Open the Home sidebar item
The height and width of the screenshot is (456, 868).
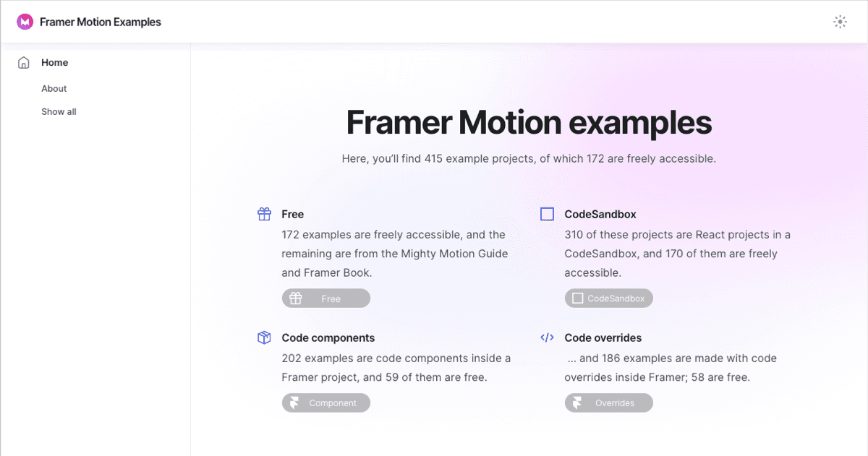[x=54, y=63]
